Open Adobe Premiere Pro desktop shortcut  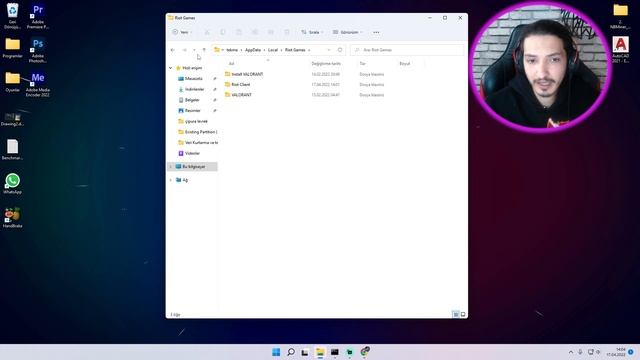38,16
